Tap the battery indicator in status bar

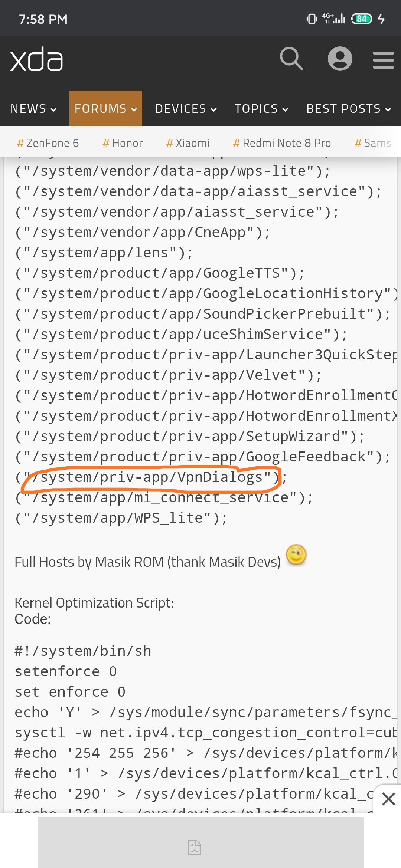click(362, 19)
